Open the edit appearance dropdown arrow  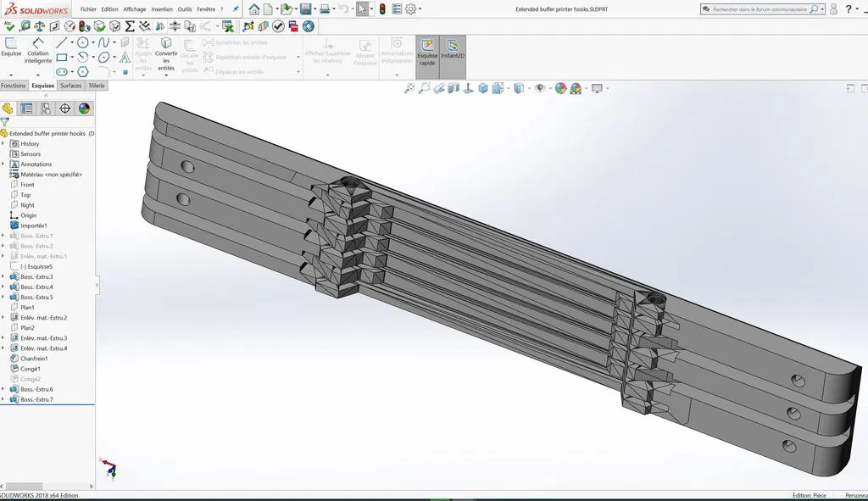[x=586, y=88]
